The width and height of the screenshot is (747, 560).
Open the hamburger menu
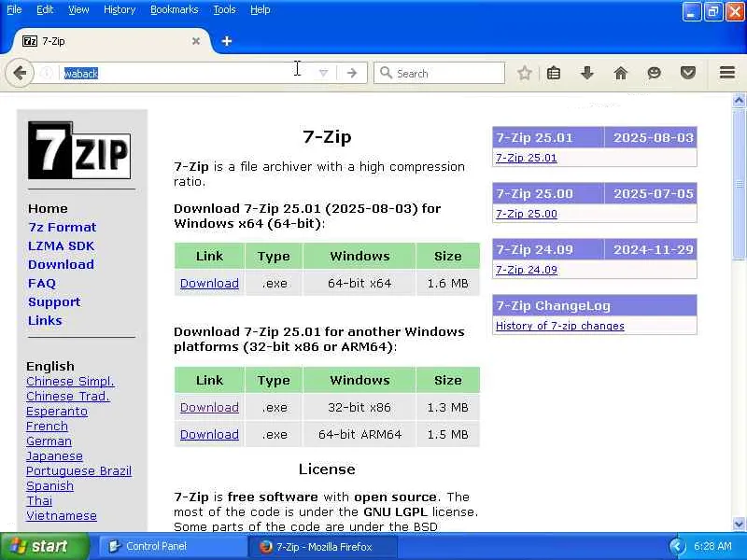[727, 73]
